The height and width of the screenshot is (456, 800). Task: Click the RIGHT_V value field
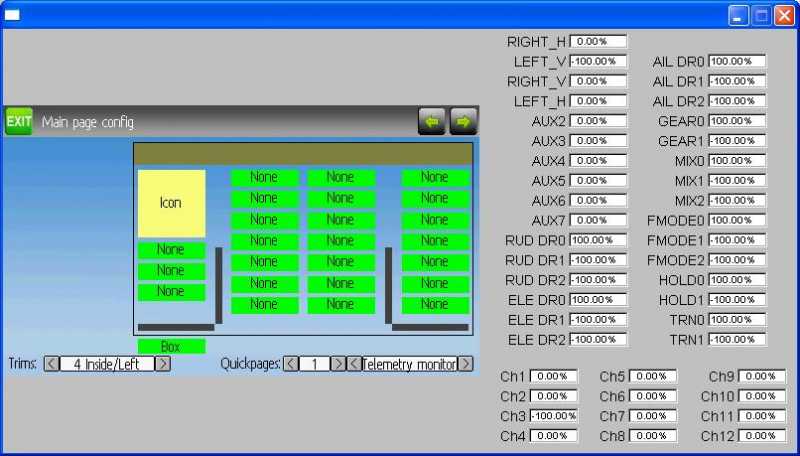coord(598,81)
